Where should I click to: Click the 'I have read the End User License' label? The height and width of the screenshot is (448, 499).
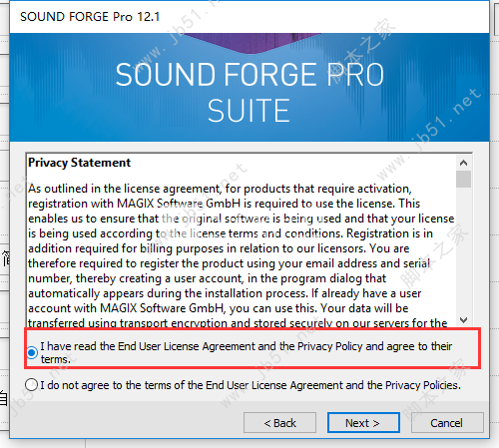click(247, 352)
